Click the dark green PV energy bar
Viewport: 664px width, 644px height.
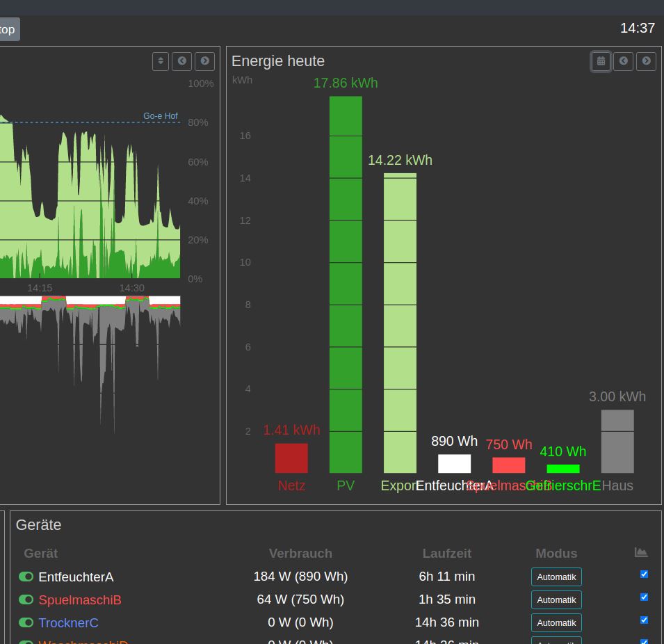click(x=346, y=285)
